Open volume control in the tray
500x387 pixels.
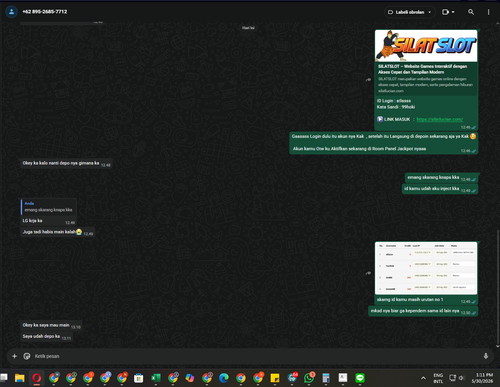[462, 378]
